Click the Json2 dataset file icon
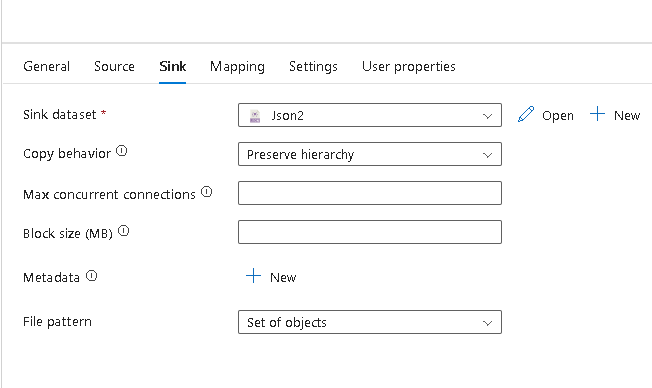652x388 pixels. (255, 116)
